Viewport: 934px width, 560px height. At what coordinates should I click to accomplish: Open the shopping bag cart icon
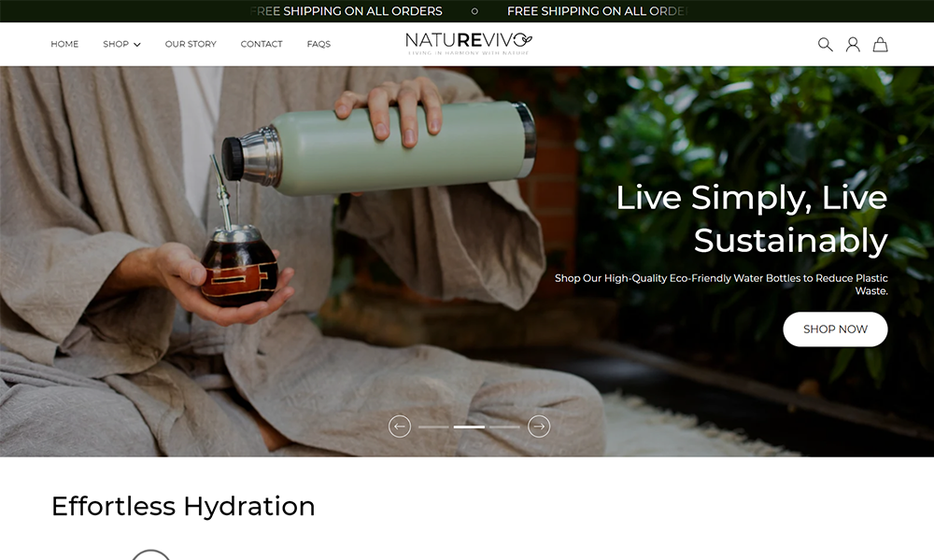(x=881, y=44)
